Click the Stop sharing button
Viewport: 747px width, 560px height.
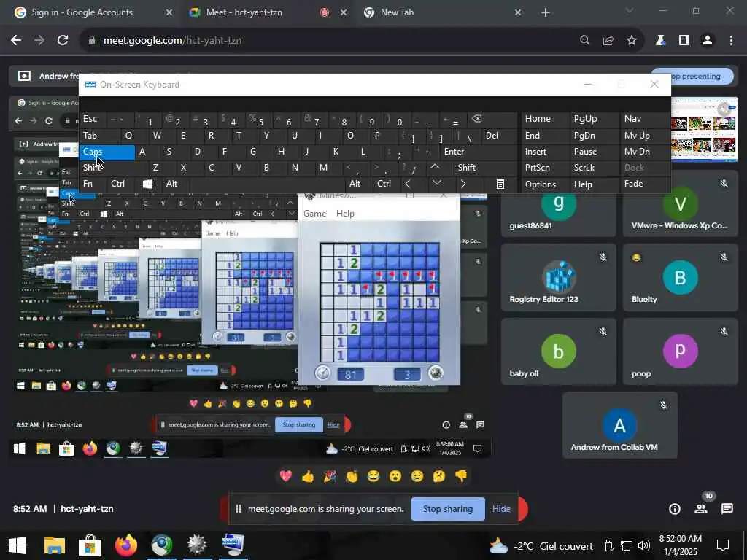point(448,509)
